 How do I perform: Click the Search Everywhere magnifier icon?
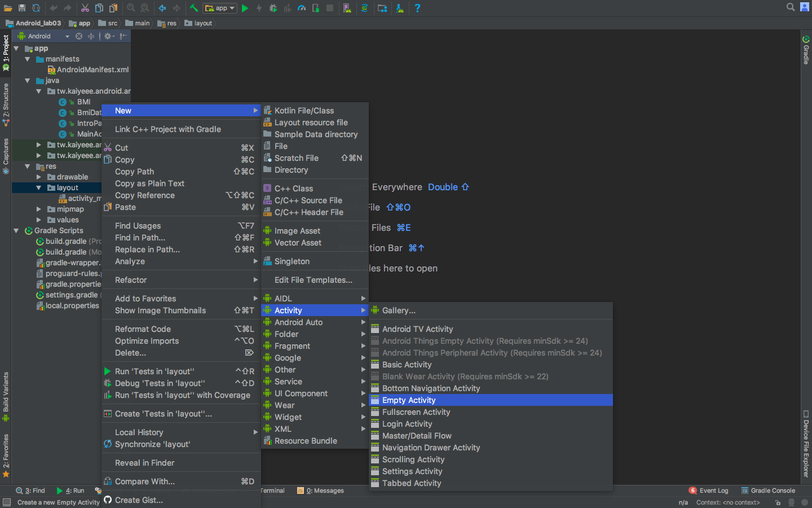pos(791,7)
